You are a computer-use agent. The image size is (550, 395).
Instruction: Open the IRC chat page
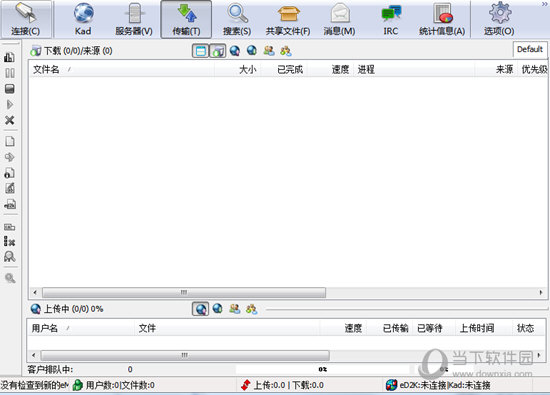[391, 19]
